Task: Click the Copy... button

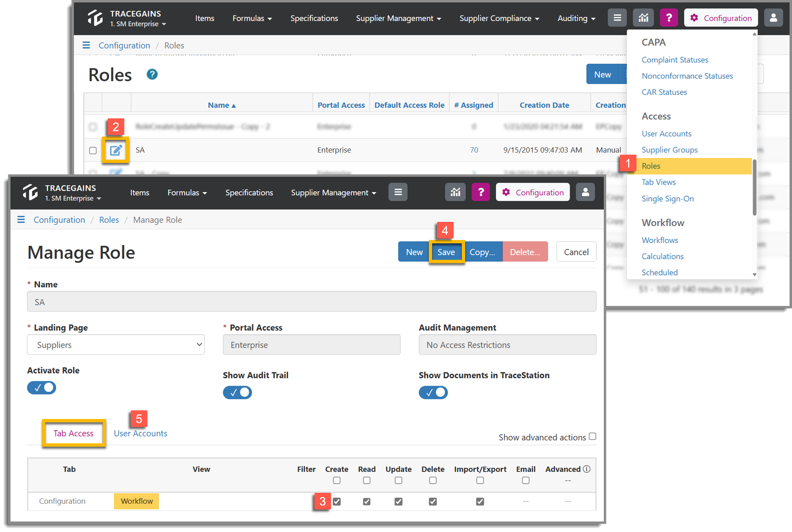Action: [482, 252]
